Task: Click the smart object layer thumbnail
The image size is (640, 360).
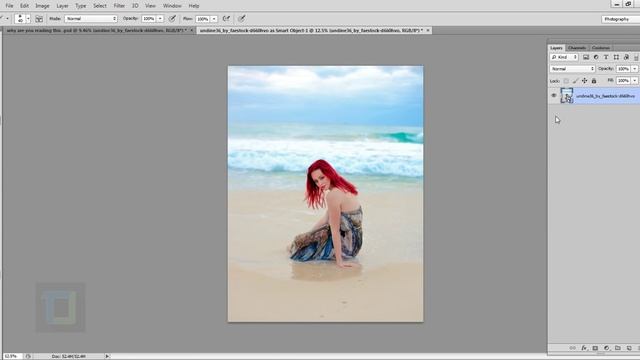Action: [567, 96]
